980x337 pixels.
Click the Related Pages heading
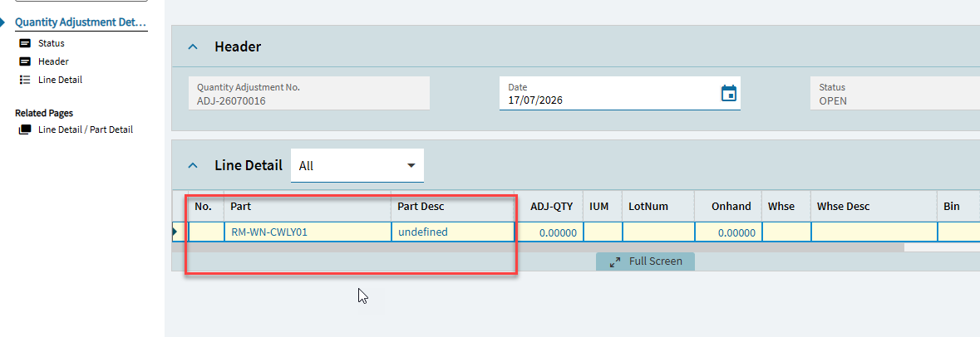pos(44,113)
